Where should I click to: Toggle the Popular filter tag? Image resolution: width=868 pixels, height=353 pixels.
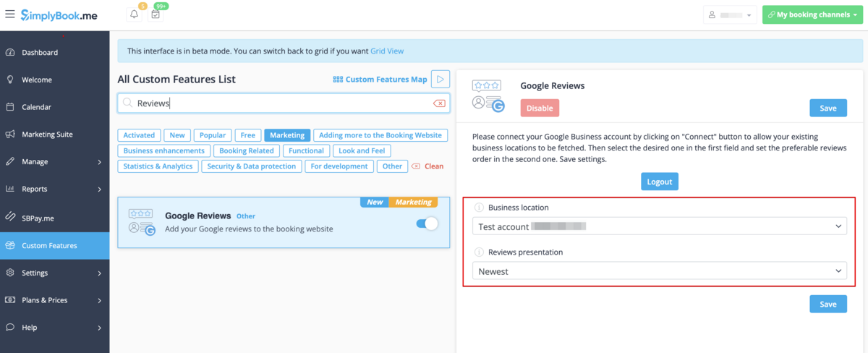tap(212, 135)
